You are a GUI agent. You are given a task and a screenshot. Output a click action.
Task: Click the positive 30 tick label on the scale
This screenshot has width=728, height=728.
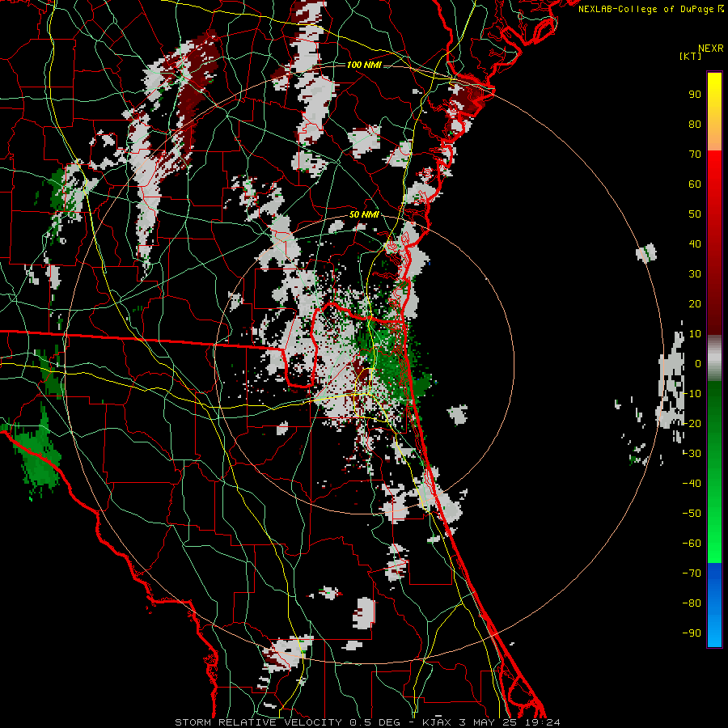(x=695, y=274)
